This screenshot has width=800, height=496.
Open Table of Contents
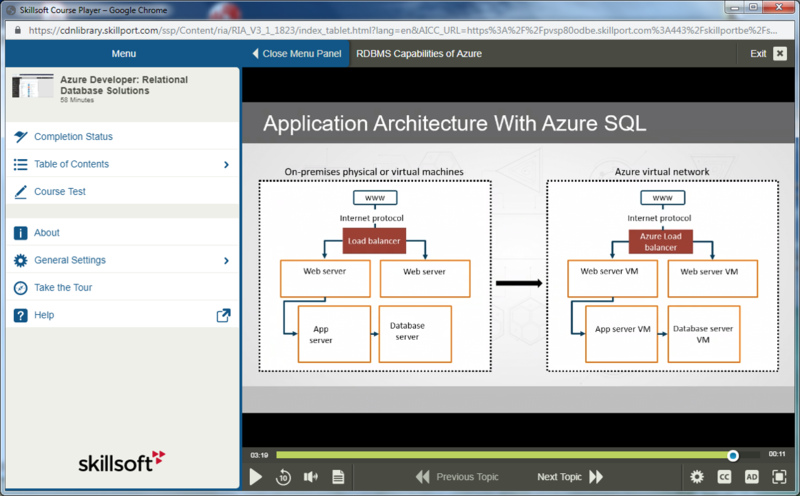point(122,164)
